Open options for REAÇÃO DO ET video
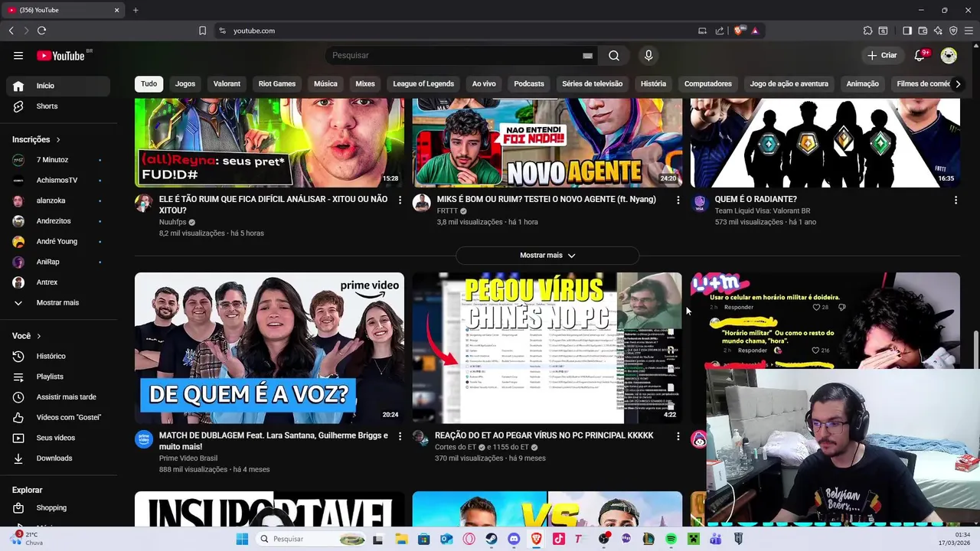This screenshot has width=980, height=551. coord(678,436)
